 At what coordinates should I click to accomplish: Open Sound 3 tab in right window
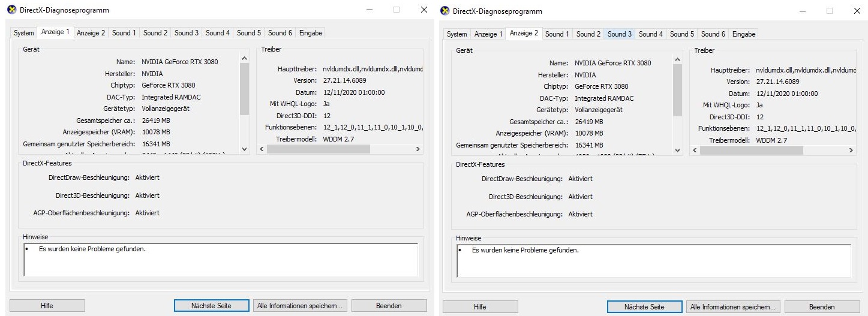click(620, 34)
